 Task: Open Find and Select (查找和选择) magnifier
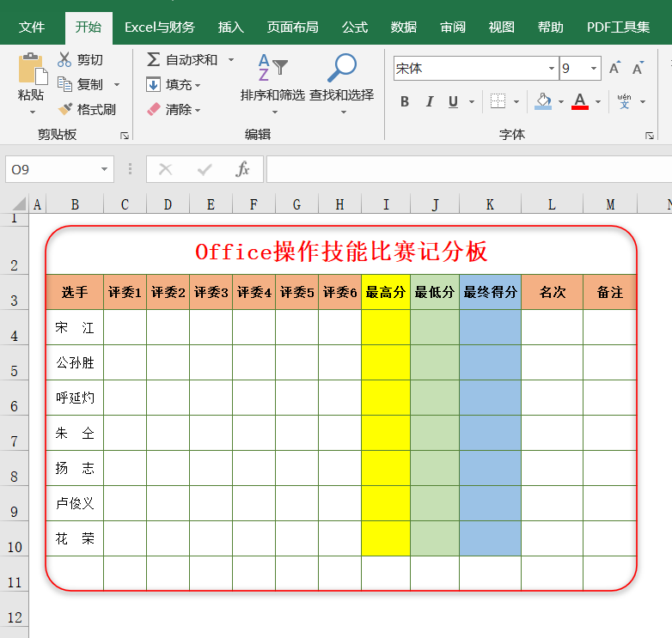pos(342,69)
